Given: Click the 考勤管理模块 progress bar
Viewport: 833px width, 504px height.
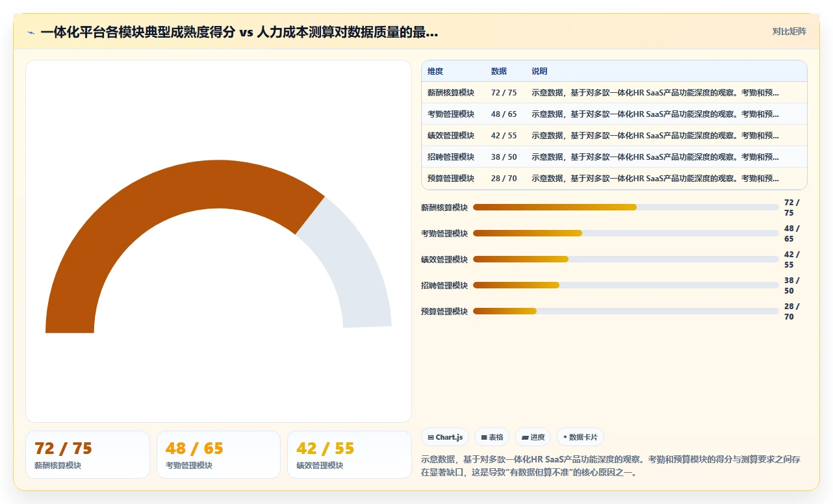Looking at the screenshot, I should point(626,233).
